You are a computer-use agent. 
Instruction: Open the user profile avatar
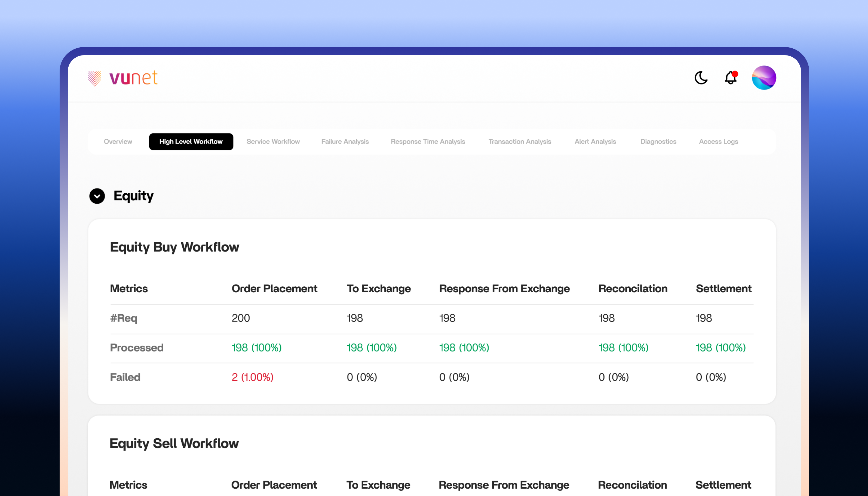tap(764, 78)
